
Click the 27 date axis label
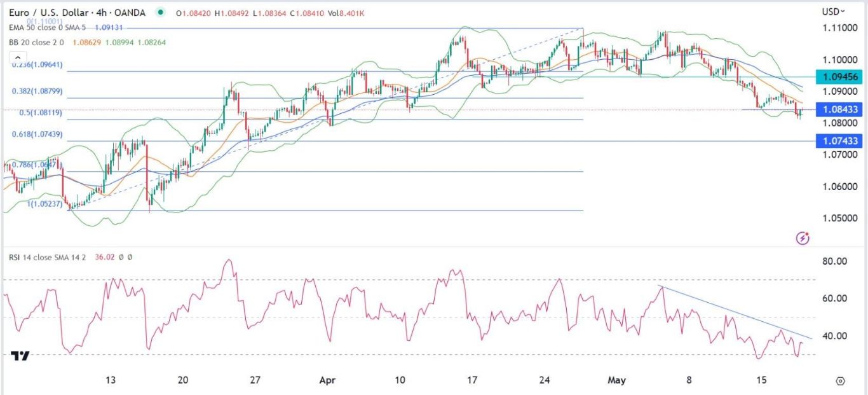pyautogui.click(x=255, y=380)
